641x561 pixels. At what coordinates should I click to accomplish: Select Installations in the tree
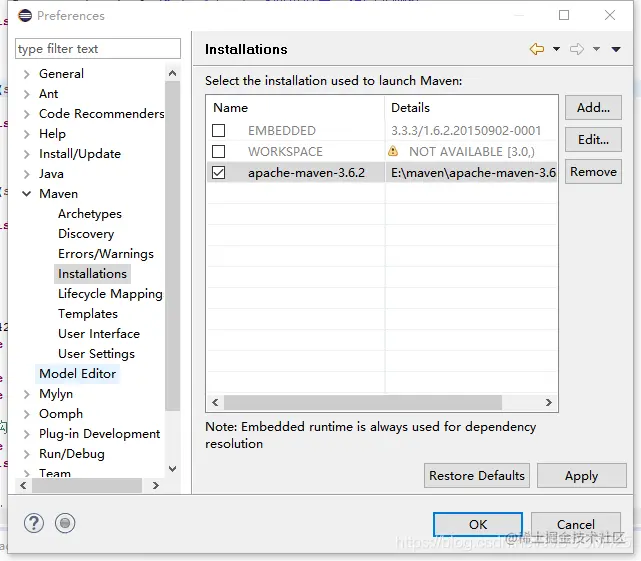pyautogui.click(x=92, y=274)
